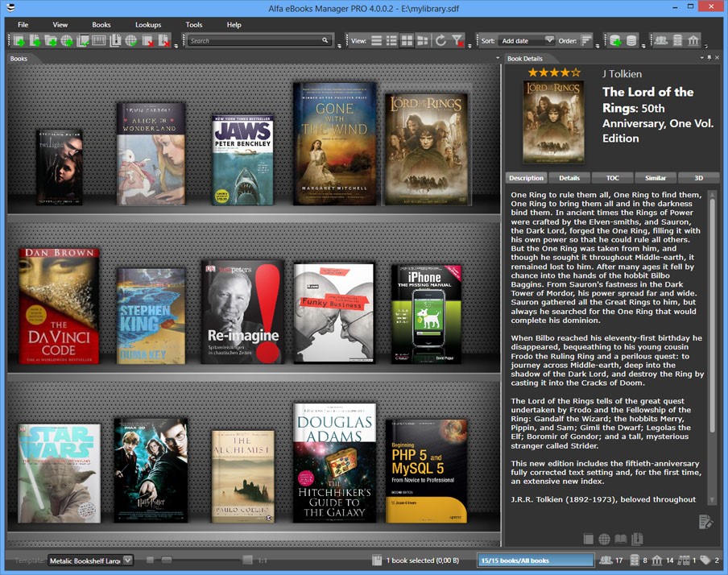Open the Sort 'Add date' dropdown
This screenshot has width=728, height=575.
coord(549,40)
